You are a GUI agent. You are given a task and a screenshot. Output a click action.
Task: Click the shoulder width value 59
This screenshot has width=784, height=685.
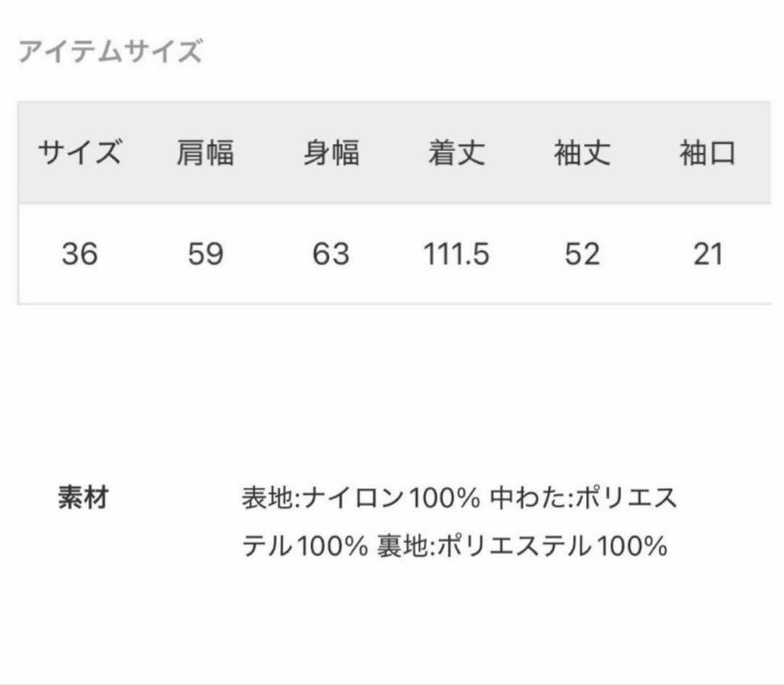pyautogui.click(x=205, y=255)
